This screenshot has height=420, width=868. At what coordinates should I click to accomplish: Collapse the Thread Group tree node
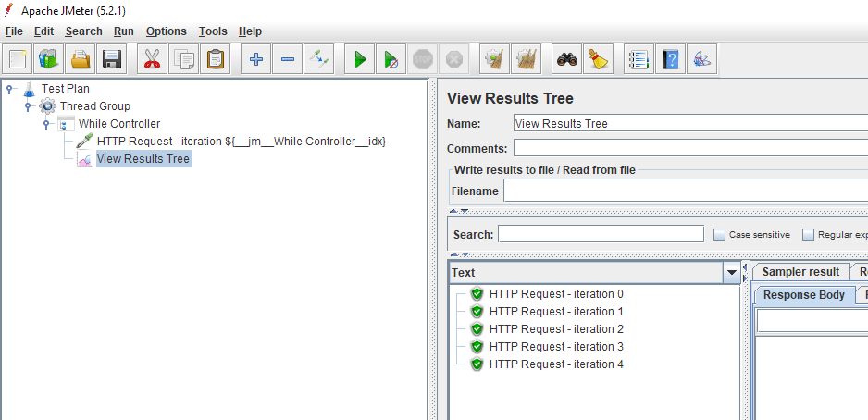click(28, 106)
